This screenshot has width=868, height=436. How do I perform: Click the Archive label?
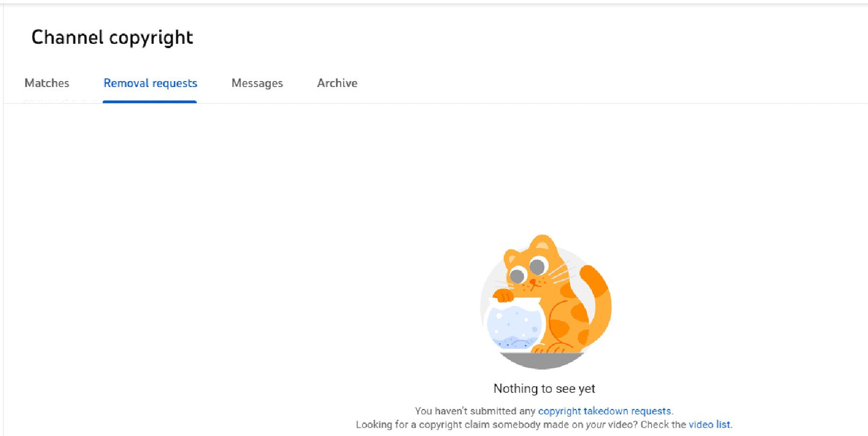click(x=337, y=83)
